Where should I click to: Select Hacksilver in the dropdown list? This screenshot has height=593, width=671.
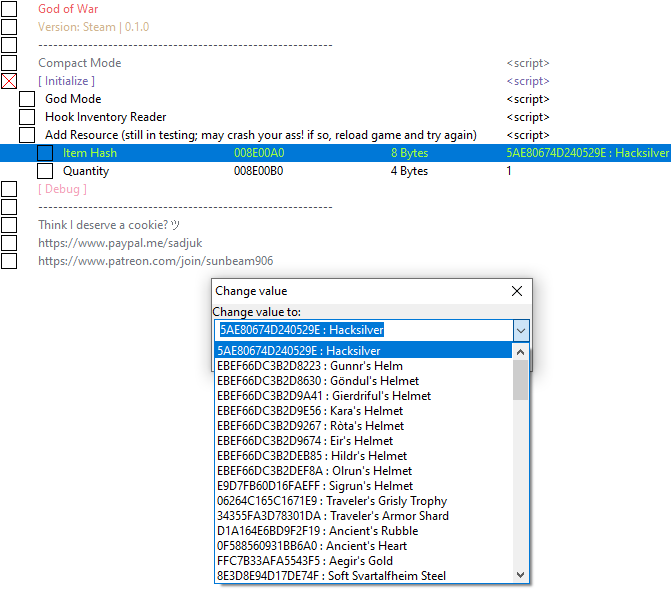pos(363,351)
